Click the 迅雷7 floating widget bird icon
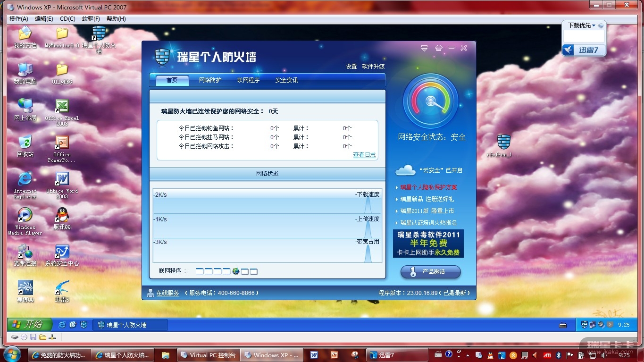Screen dimensions: 644x362 [x=569, y=50]
